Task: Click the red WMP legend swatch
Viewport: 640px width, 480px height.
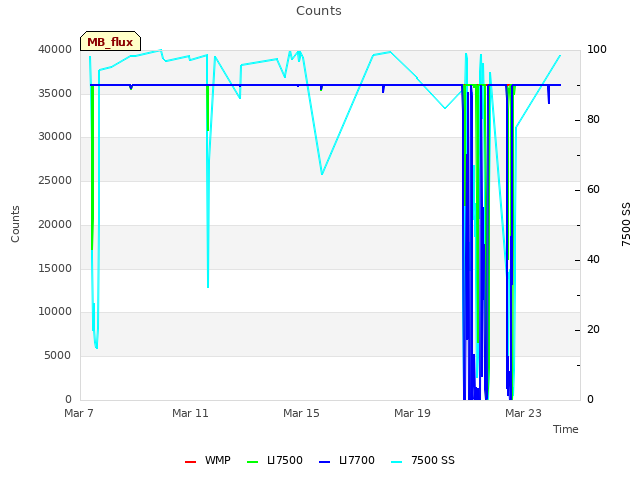Action: pyautogui.click(x=190, y=462)
